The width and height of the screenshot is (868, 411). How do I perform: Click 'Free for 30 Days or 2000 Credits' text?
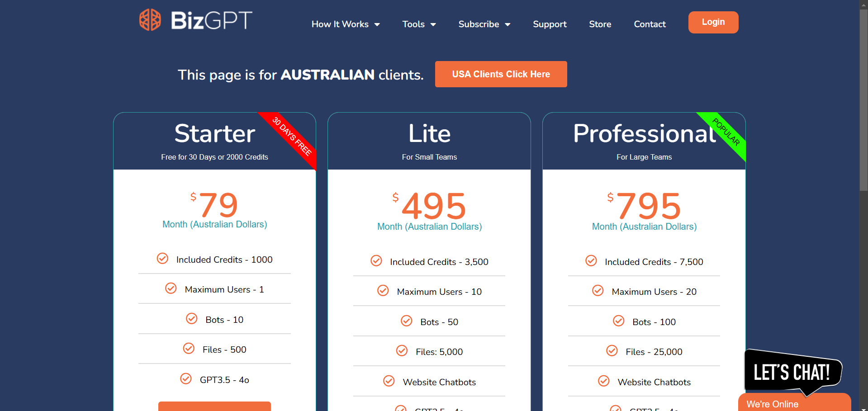tap(214, 157)
